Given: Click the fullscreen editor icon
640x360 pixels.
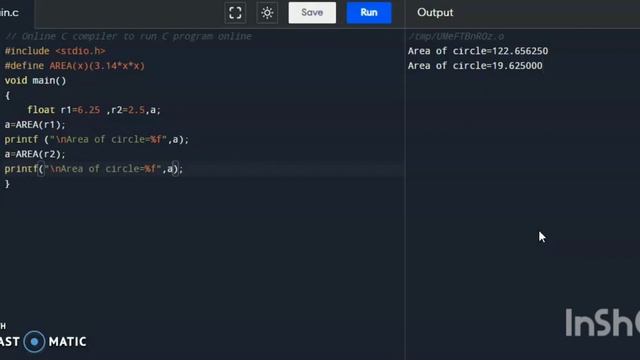Looking at the screenshot, I should point(235,13).
